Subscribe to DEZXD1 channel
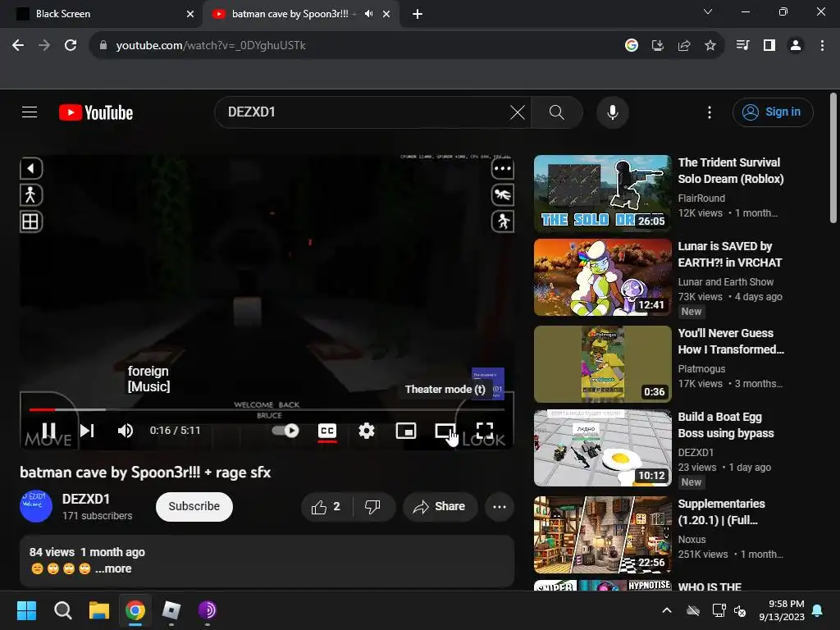Viewport: 840px width, 630px height. coord(194,506)
